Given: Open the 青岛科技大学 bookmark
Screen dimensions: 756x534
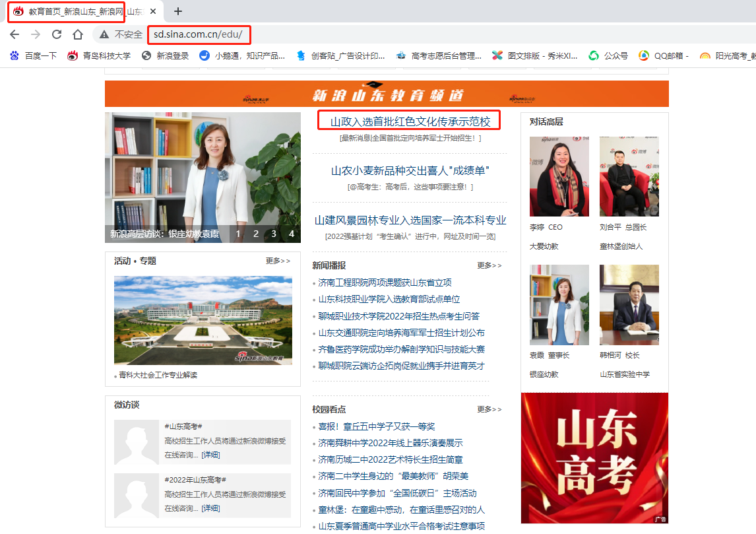Looking at the screenshot, I should 100,55.
